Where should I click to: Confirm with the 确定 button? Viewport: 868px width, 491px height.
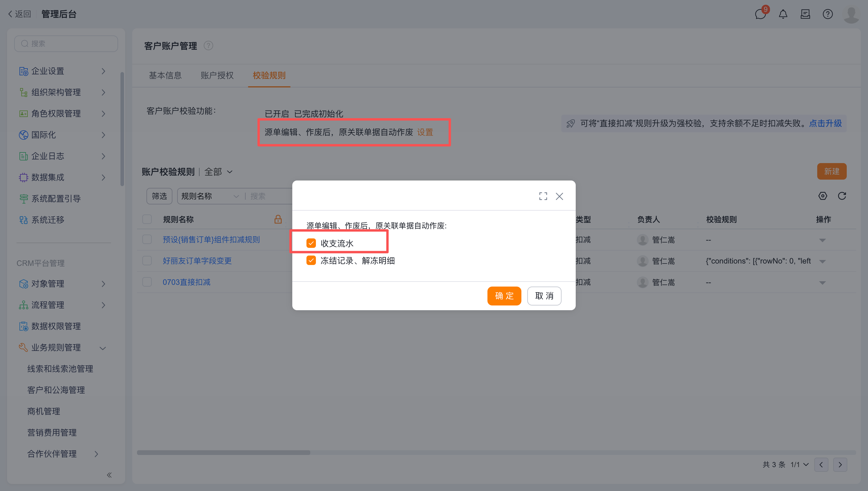pos(504,296)
